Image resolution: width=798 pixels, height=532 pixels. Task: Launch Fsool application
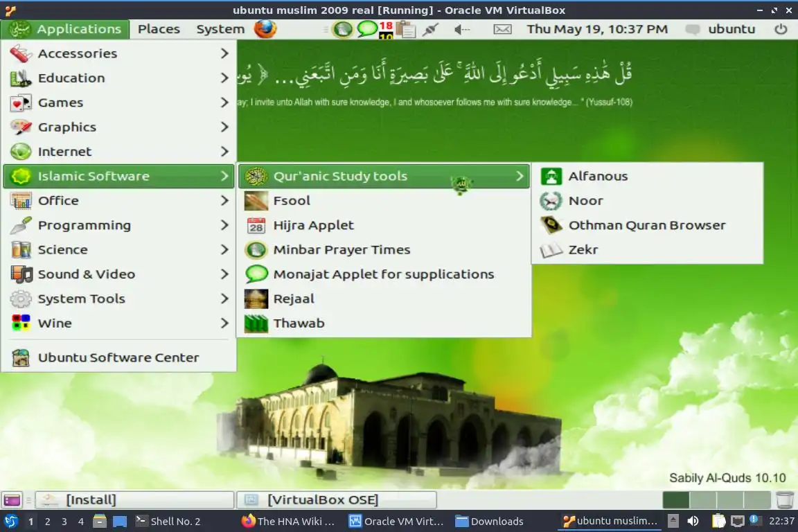[384, 201]
